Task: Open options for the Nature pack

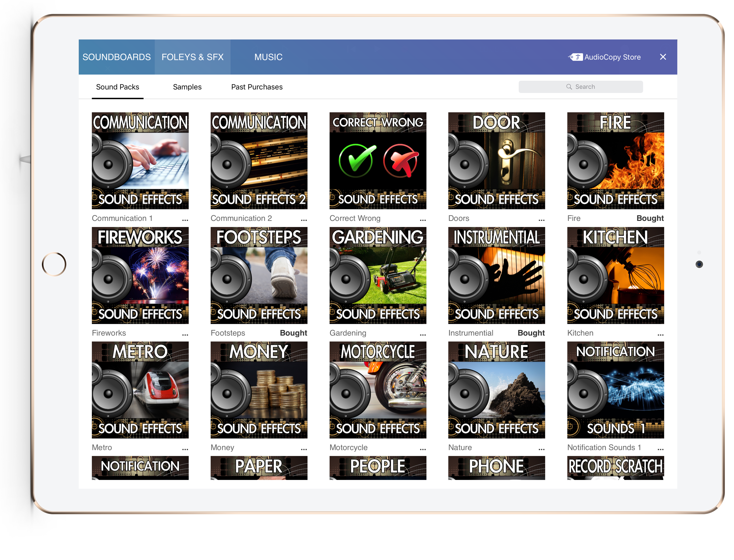Action: tap(541, 449)
